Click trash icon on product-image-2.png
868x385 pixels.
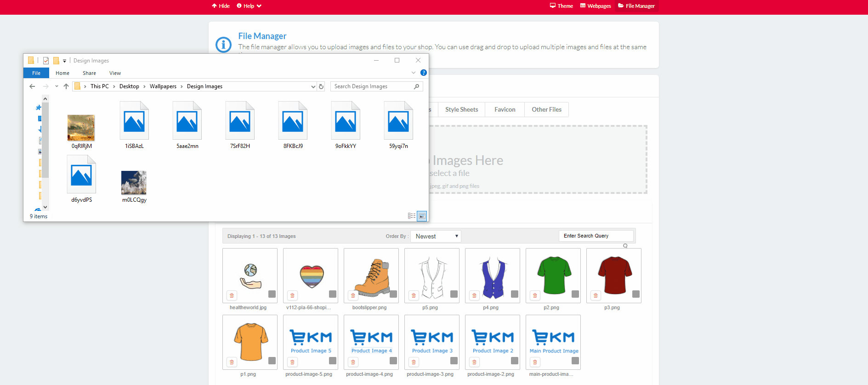point(474,362)
